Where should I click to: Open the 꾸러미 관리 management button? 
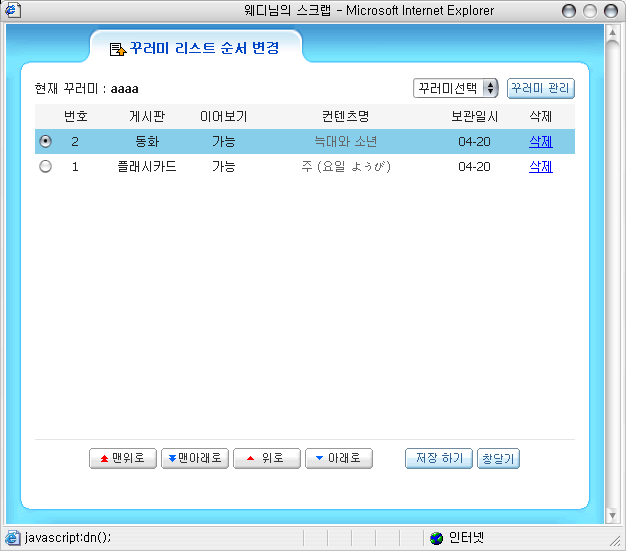[x=541, y=88]
